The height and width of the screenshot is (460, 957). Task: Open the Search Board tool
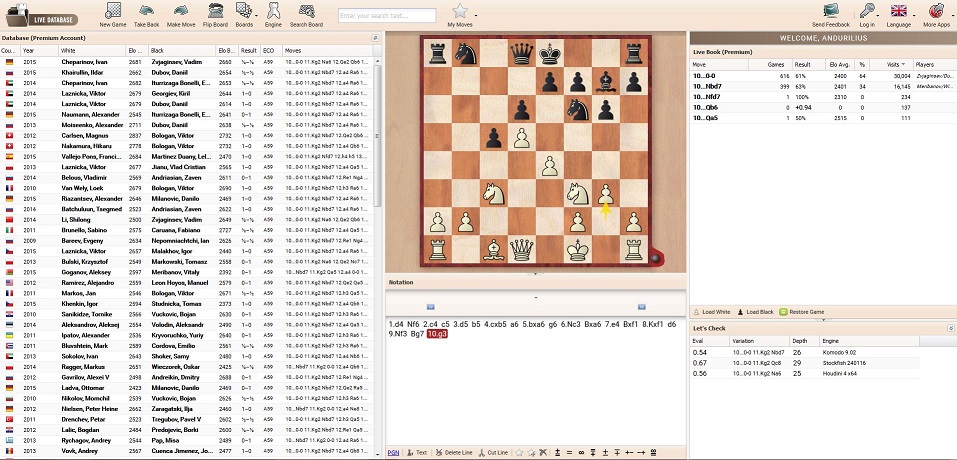pos(306,10)
